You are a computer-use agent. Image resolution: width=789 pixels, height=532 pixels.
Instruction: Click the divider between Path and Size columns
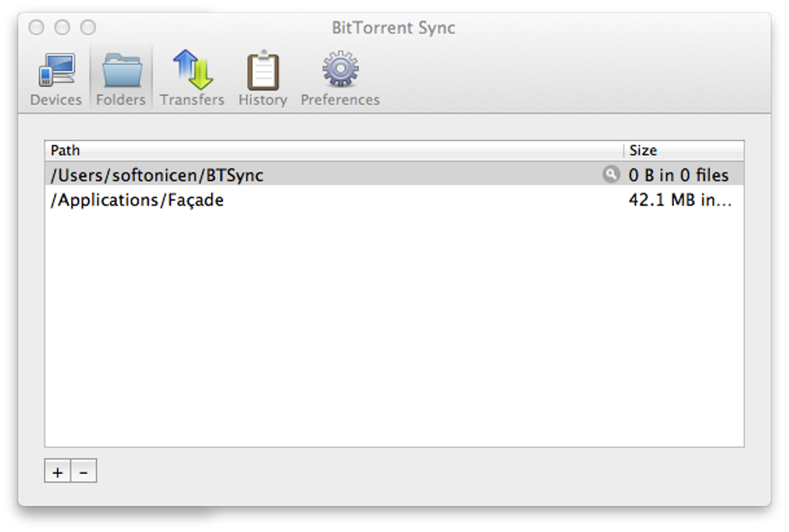(x=623, y=151)
